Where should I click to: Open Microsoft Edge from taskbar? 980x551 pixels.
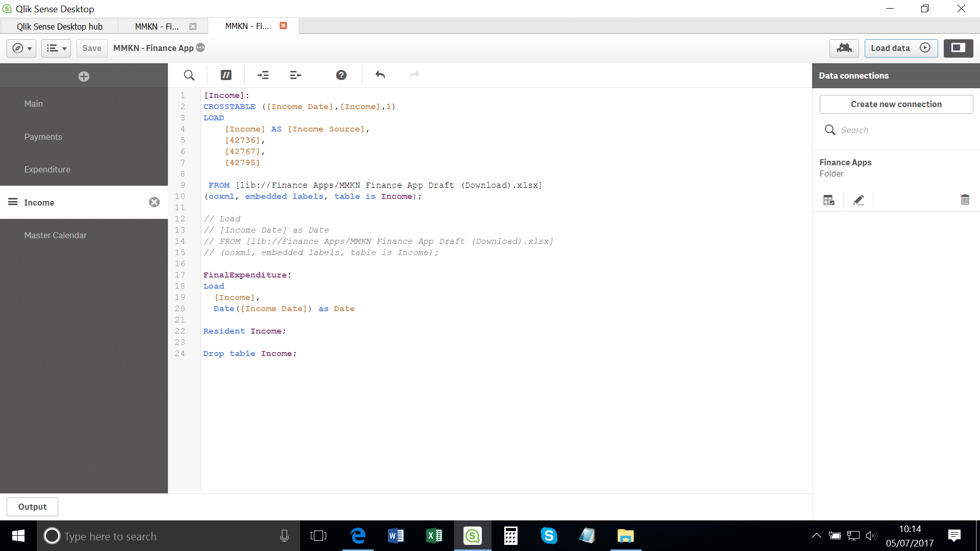click(358, 536)
